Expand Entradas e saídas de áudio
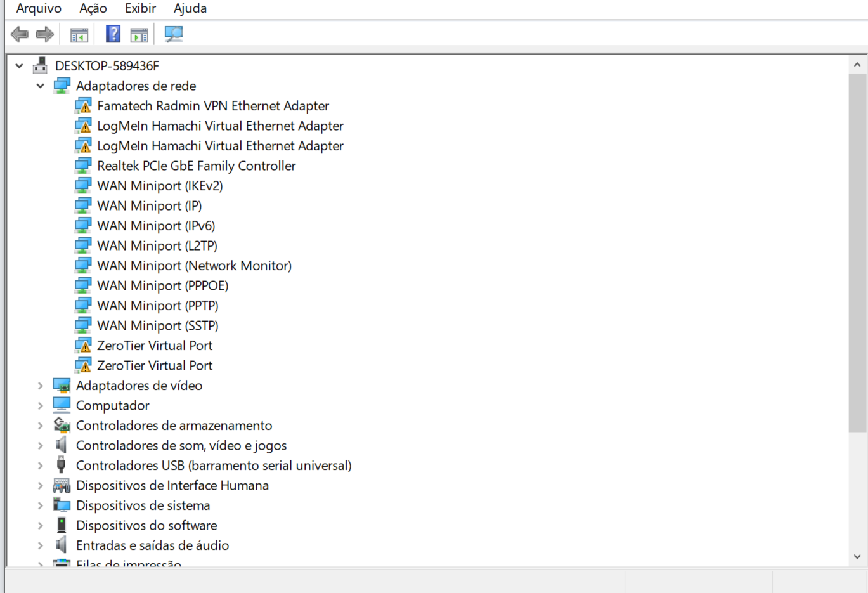This screenshot has width=868, height=593. coord(41,545)
